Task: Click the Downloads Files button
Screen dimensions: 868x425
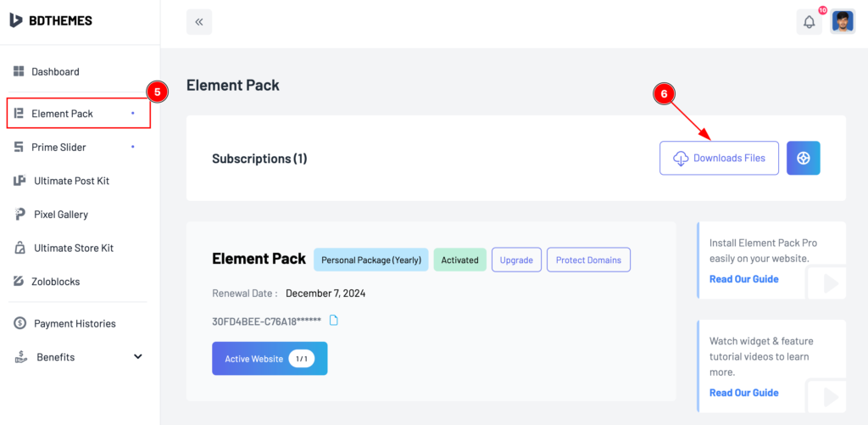Action: [x=719, y=158]
